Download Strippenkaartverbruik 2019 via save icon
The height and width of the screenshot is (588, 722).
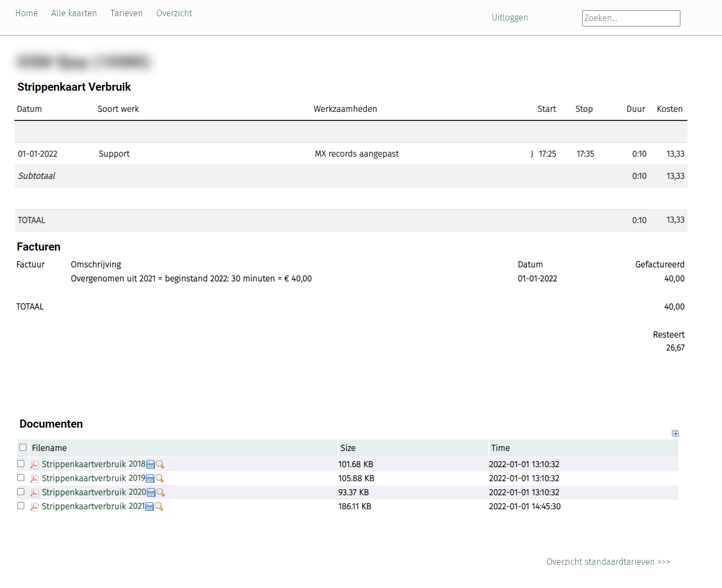(x=150, y=478)
